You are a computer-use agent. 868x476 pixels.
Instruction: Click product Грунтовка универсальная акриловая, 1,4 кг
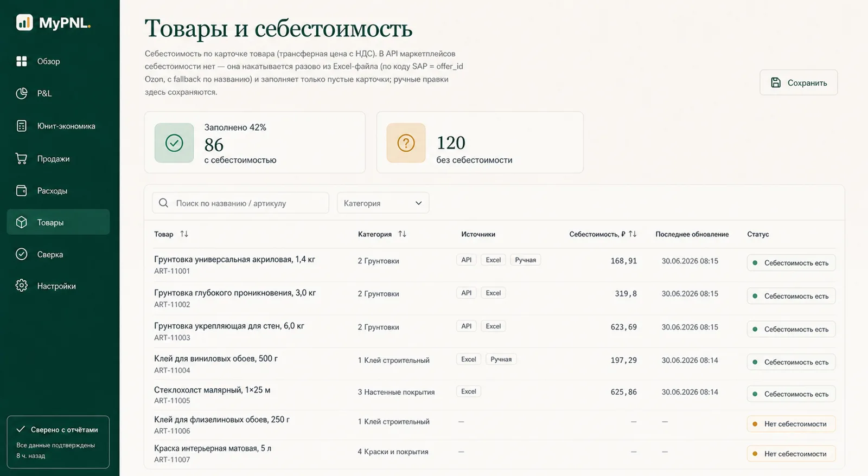click(234, 259)
